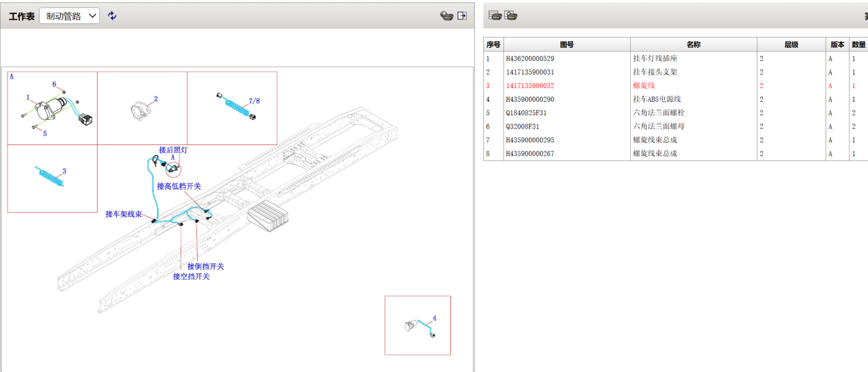Image resolution: width=868 pixels, height=372 pixels.
Task: Select callout number 1 on trailer socket
Action: coord(28,97)
